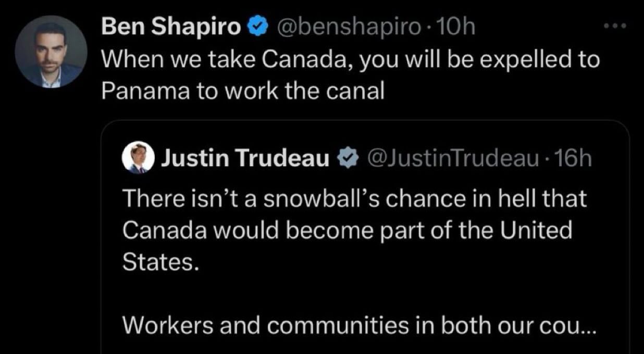Click the word 'States.' in quoted post
The image size is (644, 354).
pos(160,262)
